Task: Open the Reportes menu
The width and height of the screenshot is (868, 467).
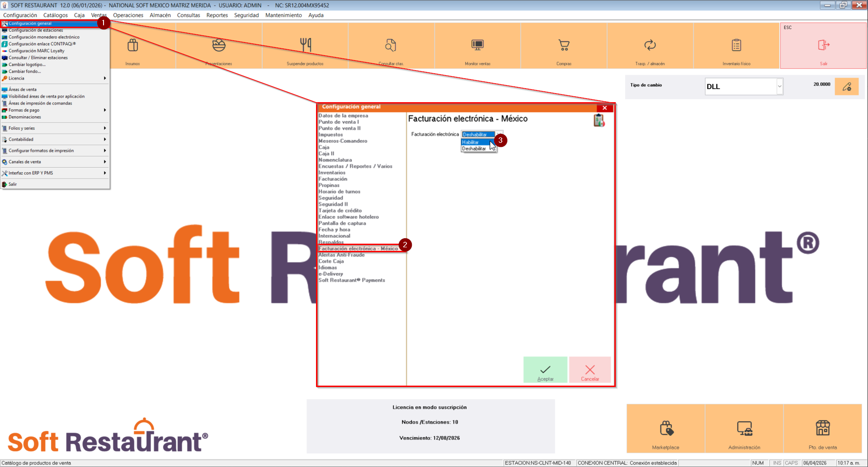Action: (217, 15)
